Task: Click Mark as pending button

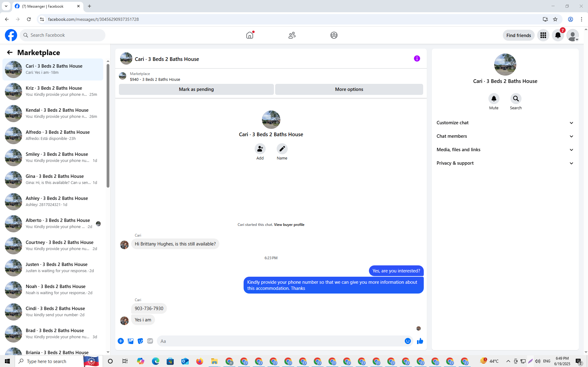Action: (x=196, y=89)
